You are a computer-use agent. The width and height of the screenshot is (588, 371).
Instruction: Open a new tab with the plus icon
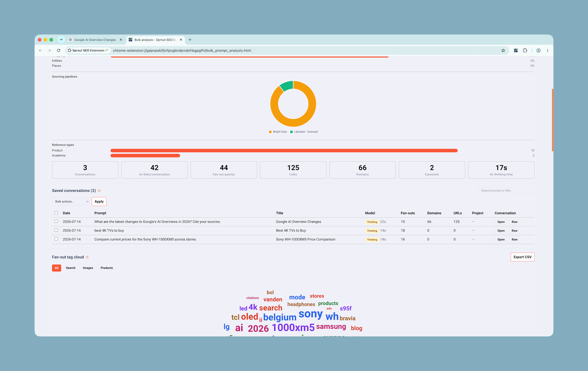(x=190, y=40)
